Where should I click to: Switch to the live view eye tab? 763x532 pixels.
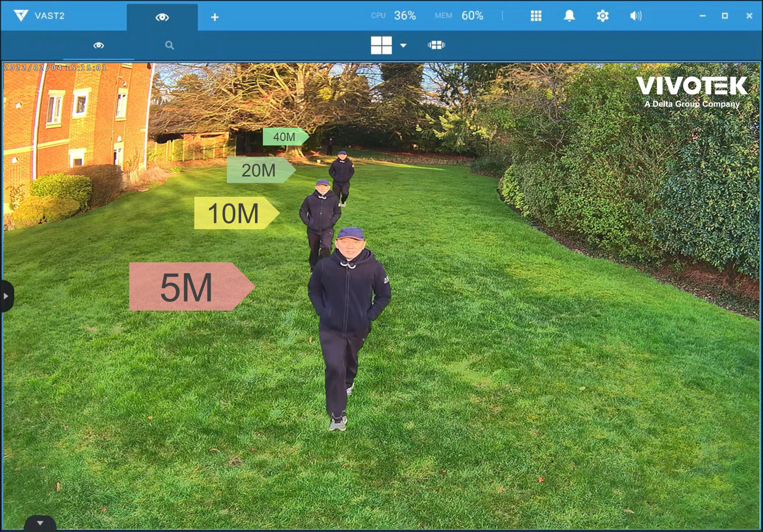click(162, 17)
